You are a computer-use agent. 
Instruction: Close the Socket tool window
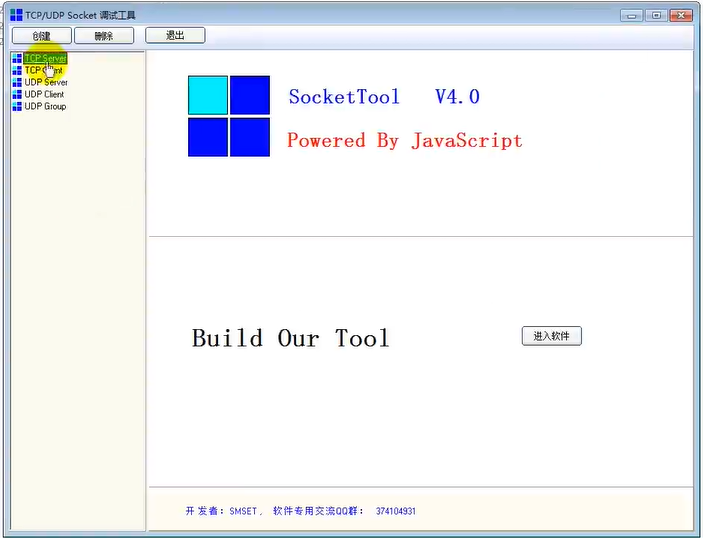click(x=681, y=16)
